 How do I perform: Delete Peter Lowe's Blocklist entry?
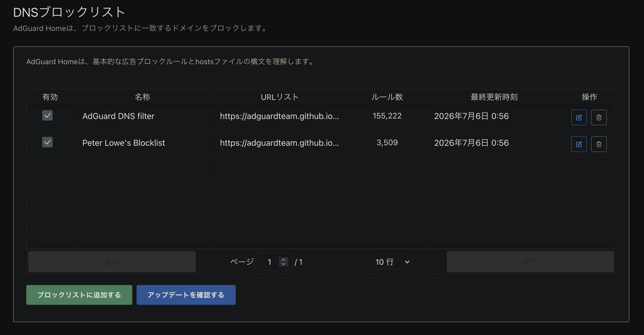point(599,144)
